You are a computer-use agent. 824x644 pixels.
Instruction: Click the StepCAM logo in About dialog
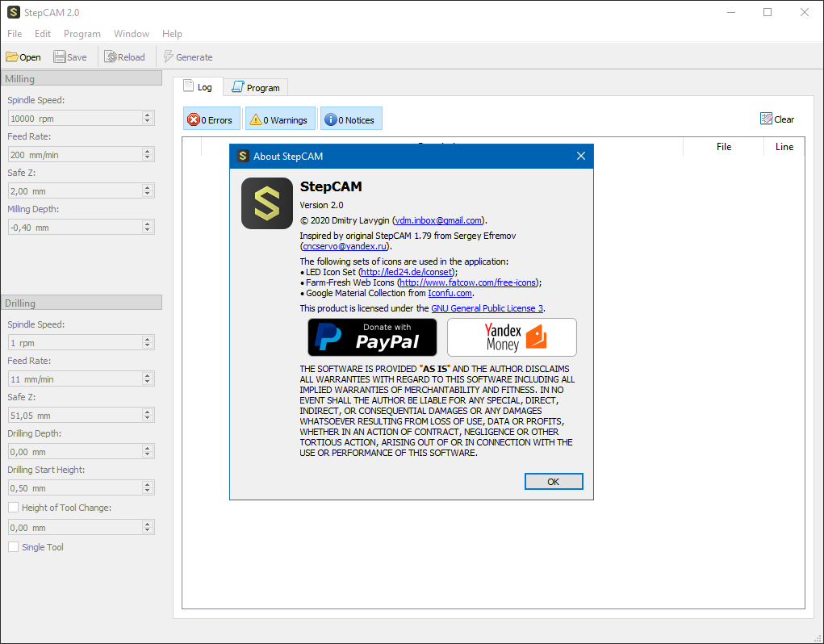coord(267,203)
